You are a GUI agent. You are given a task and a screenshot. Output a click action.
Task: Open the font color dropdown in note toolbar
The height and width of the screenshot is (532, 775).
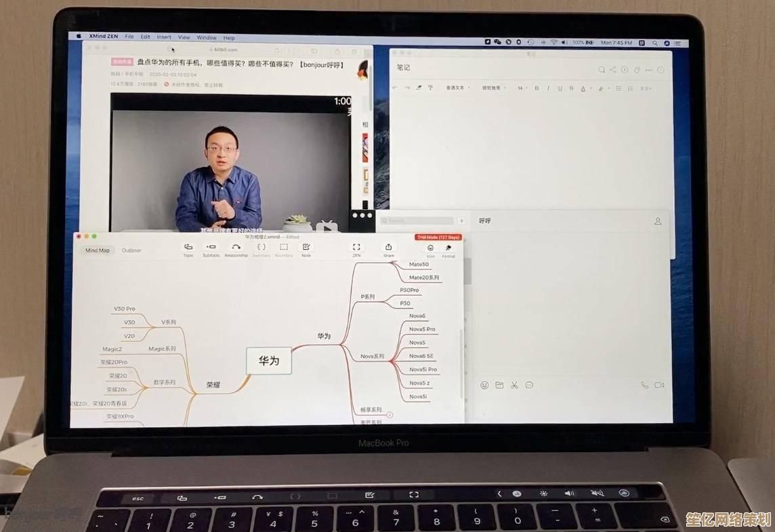point(585,89)
